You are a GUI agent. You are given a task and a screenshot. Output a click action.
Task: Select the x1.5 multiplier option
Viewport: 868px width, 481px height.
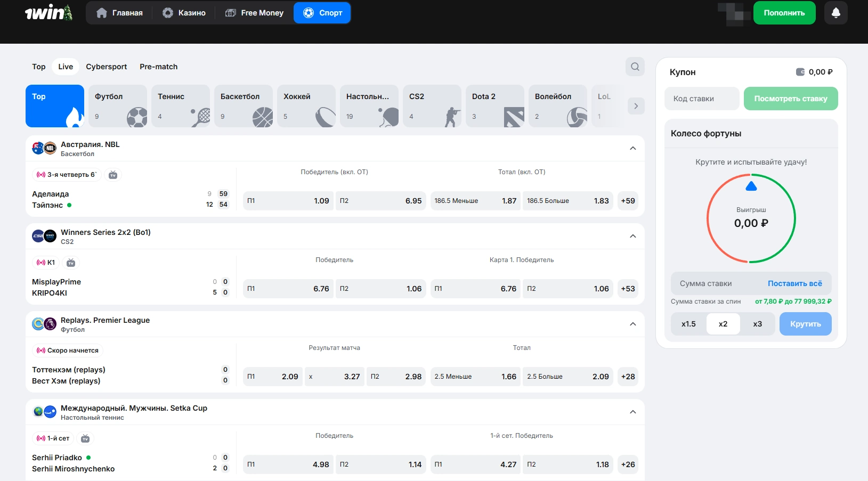688,324
